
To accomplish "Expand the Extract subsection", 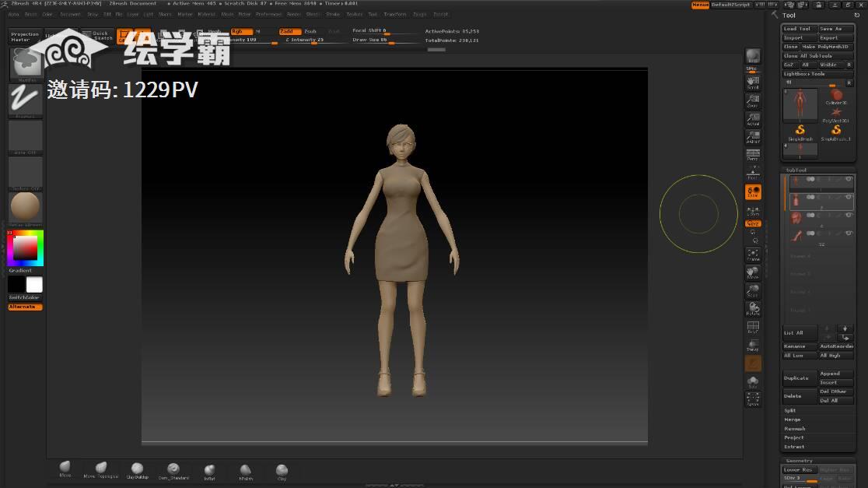I will 794,447.
